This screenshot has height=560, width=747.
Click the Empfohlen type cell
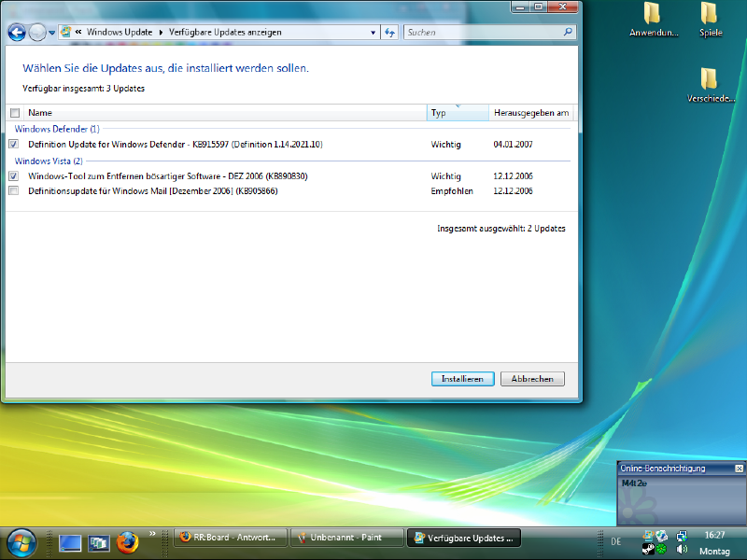pyautogui.click(x=452, y=191)
